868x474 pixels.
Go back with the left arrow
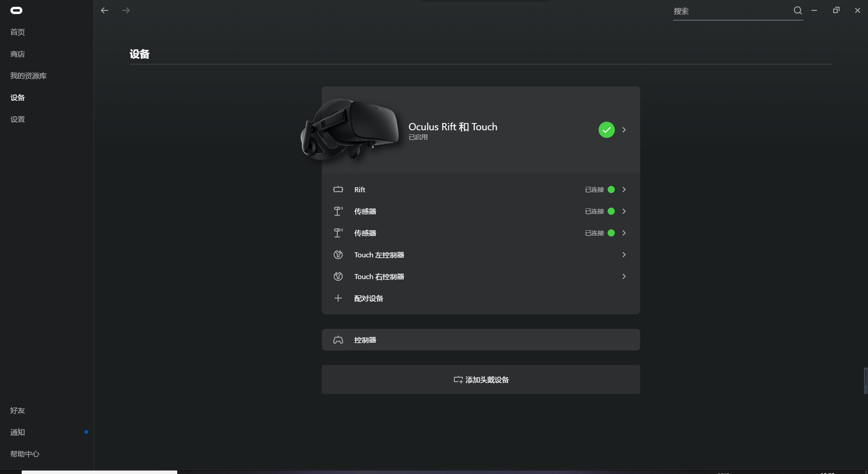(x=104, y=10)
